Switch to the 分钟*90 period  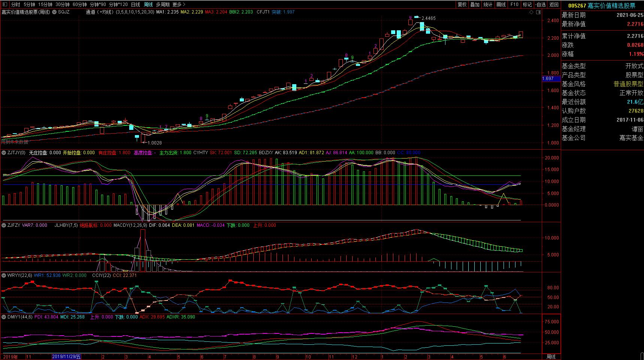(x=98, y=4)
